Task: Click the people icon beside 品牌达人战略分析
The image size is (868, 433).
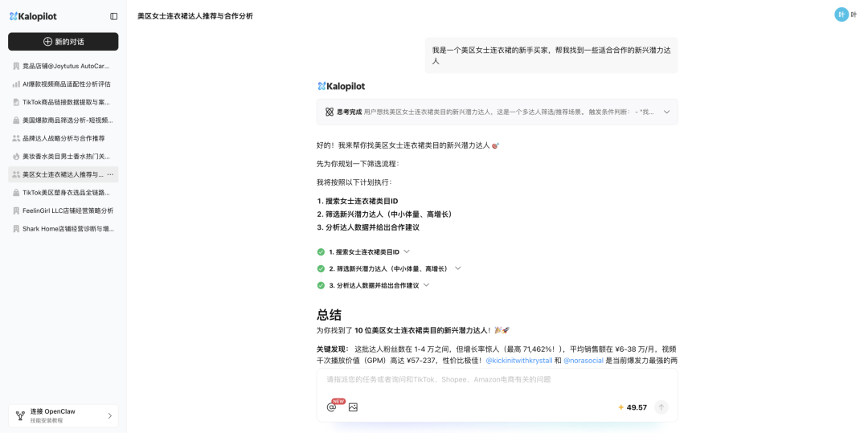Action: coord(16,138)
